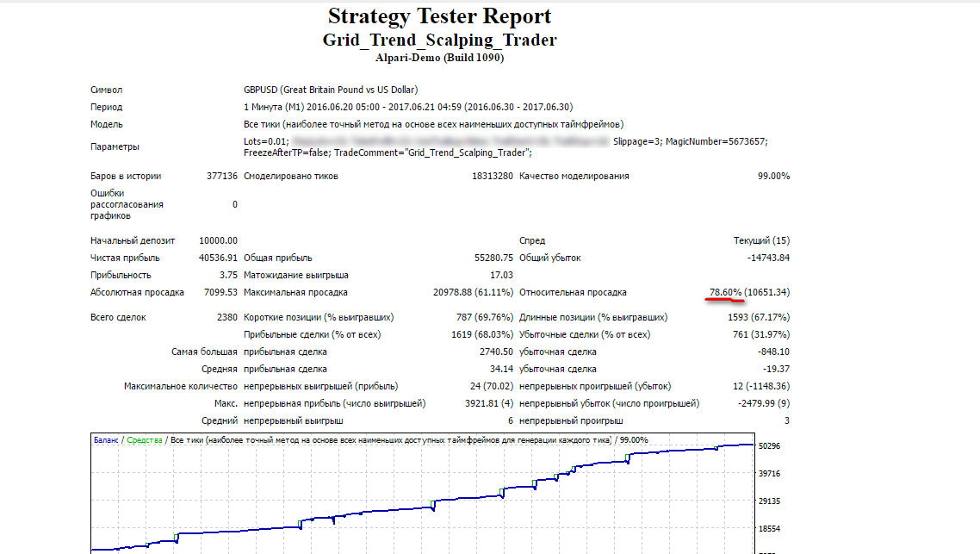The width and height of the screenshot is (980, 554).
Task: Select total trades value 2380
Action: click(226, 318)
